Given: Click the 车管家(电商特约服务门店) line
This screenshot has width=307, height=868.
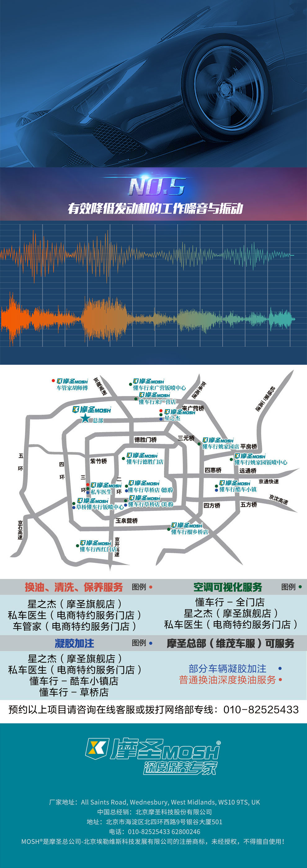Looking at the screenshot, I should pyautogui.click(x=74, y=626).
